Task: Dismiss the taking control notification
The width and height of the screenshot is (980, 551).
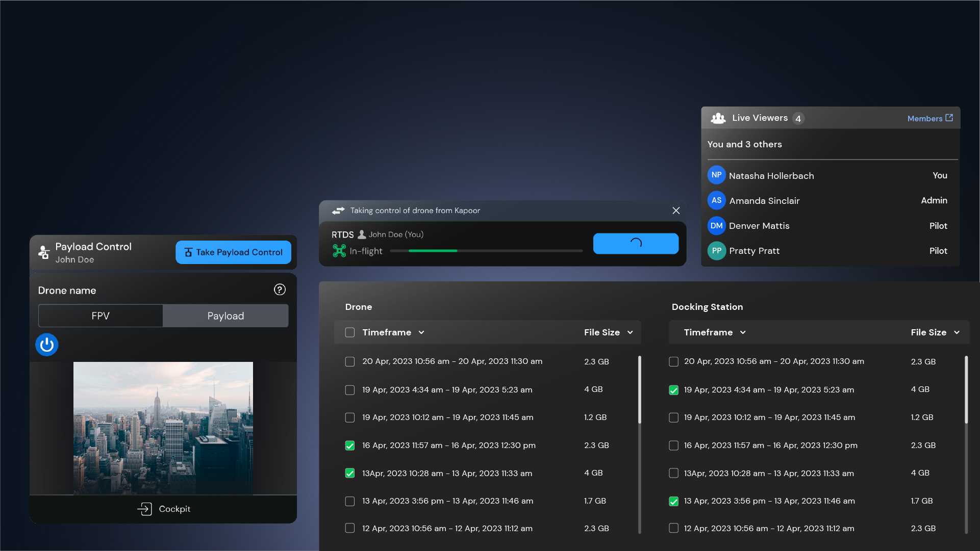Action: [676, 211]
